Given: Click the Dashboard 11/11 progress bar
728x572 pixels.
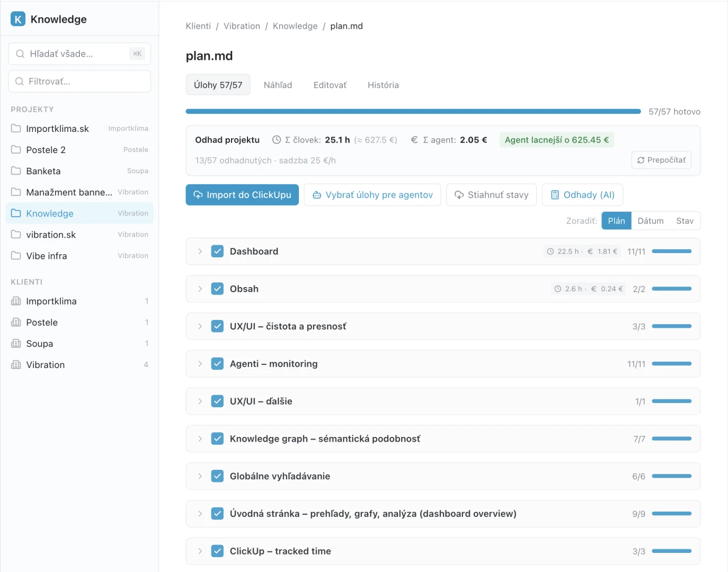Looking at the screenshot, I should click(x=671, y=252).
